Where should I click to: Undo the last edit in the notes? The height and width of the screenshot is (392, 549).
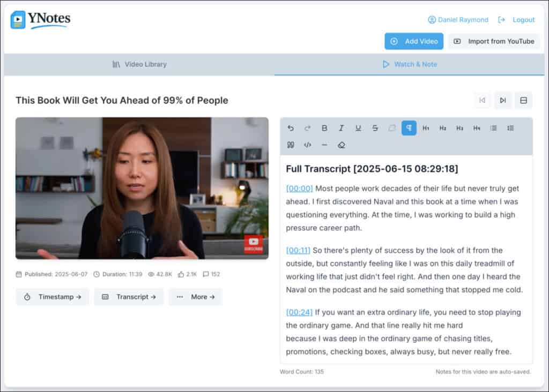click(291, 128)
